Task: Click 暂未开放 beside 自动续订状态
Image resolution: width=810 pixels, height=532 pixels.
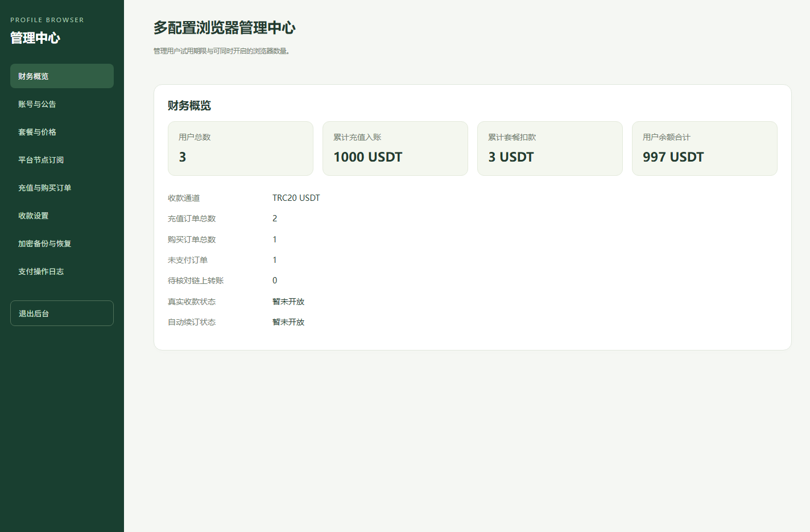Action: point(288,322)
